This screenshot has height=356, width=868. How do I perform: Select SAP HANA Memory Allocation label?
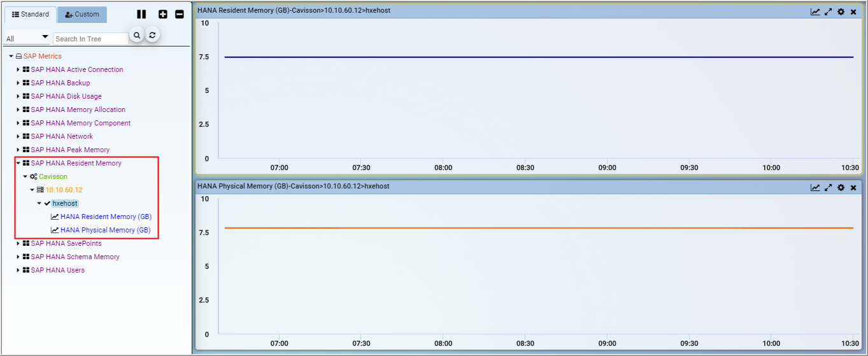(78, 110)
